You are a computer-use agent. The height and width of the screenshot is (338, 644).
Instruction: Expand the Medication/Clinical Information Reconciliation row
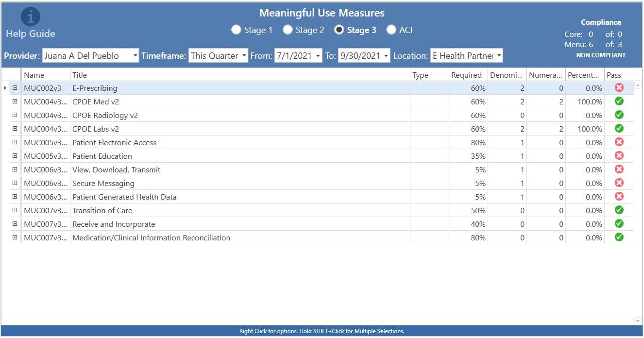[15, 237]
